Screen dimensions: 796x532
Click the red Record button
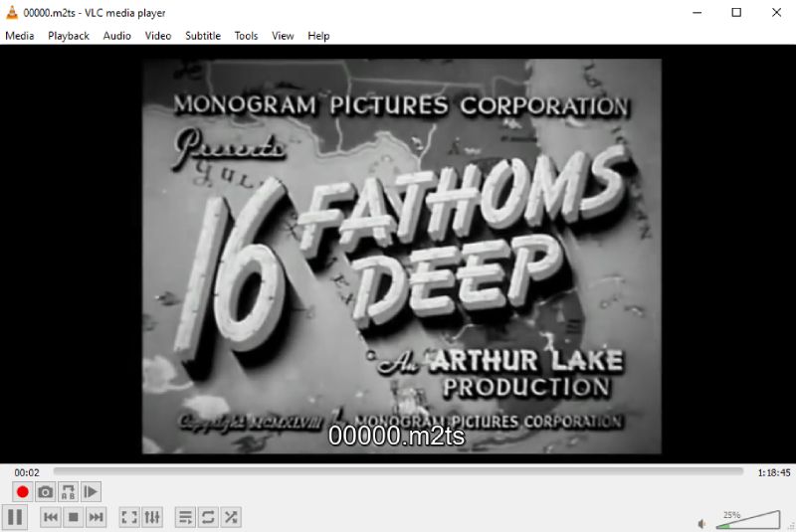coord(22,491)
